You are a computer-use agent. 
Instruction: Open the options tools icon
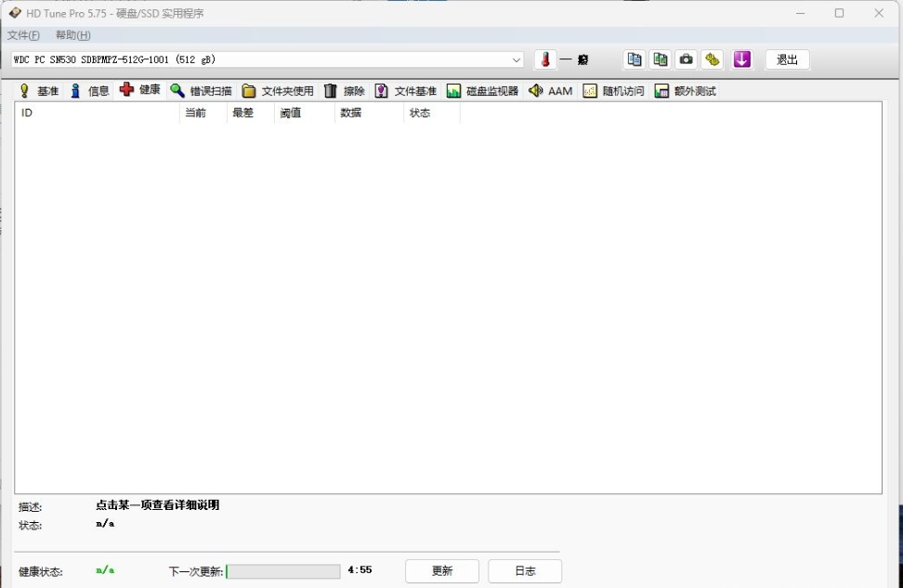coord(713,59)
